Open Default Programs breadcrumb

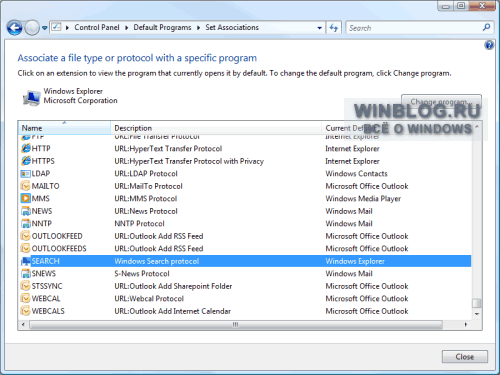point(162,27)
